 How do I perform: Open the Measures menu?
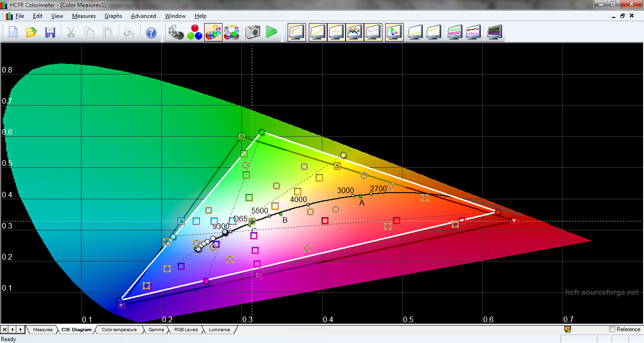click(84, 16)
